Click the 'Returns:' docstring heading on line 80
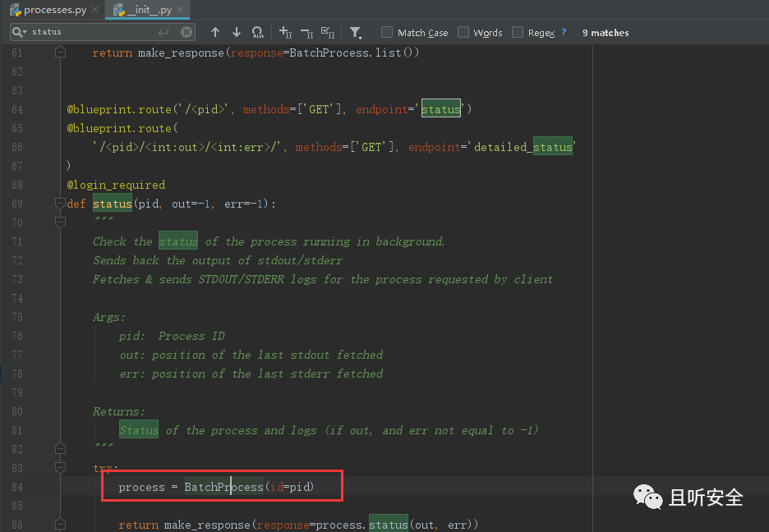Screen dimensions: 769x532 point(119,411)
